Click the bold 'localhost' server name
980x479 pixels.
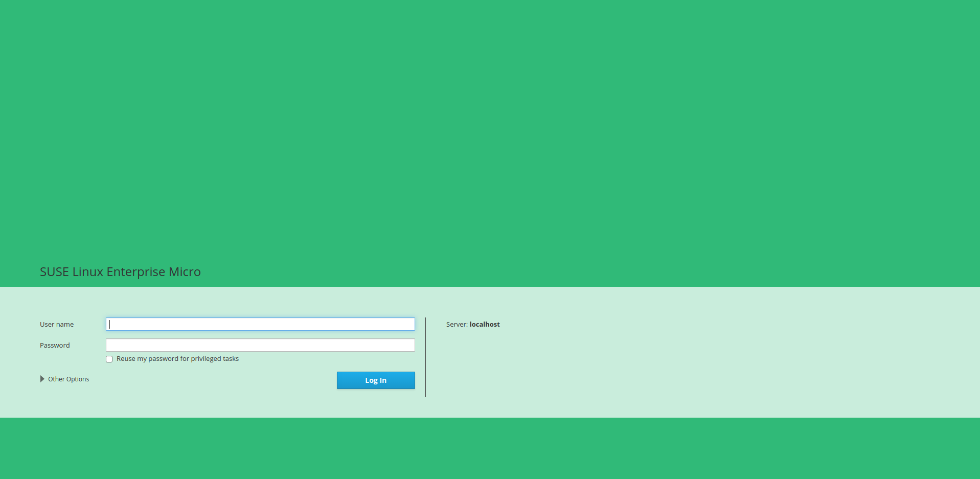coord(485,325)
